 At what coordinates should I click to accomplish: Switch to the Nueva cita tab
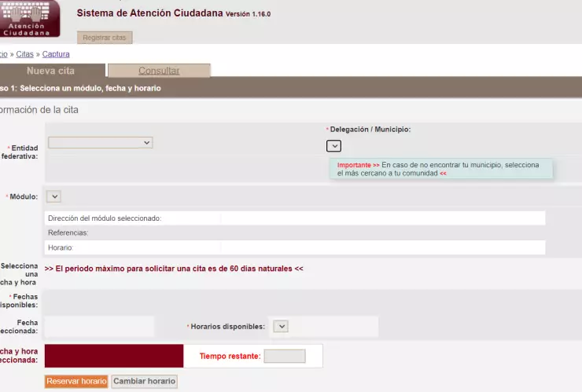pyautogui.click(x=50, y=71)
